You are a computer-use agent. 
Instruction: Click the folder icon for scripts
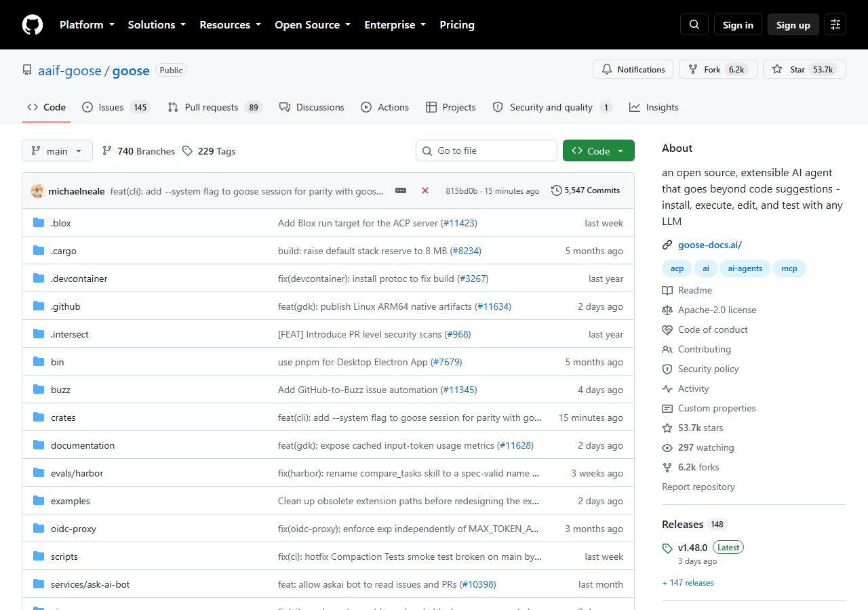[39, 556]
